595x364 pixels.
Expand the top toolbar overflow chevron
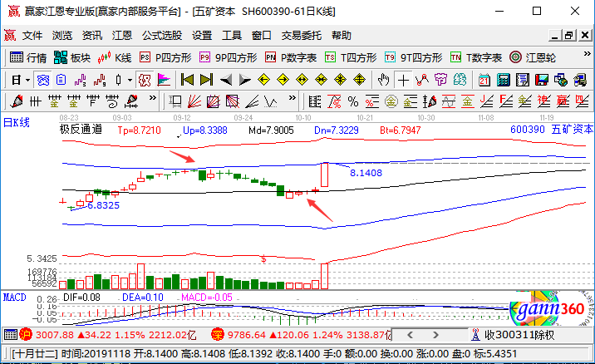(587, 54)
